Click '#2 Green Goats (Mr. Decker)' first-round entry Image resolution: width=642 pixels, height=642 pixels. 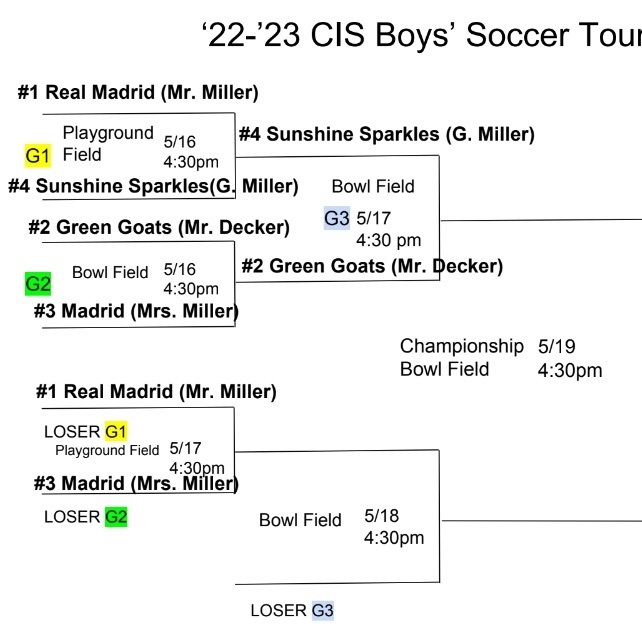159,227
